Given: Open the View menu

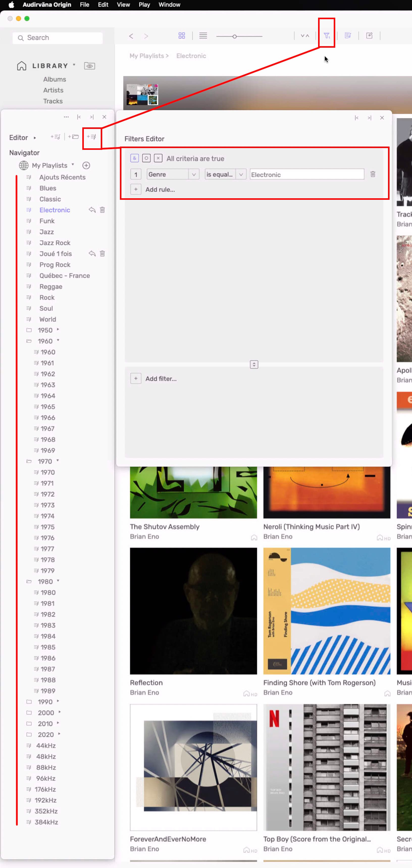Looking at the screenshot, I should [x=123, y=5].
